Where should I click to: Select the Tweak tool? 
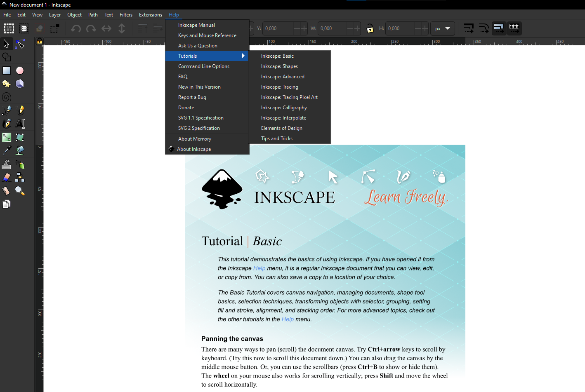point(6,164)
